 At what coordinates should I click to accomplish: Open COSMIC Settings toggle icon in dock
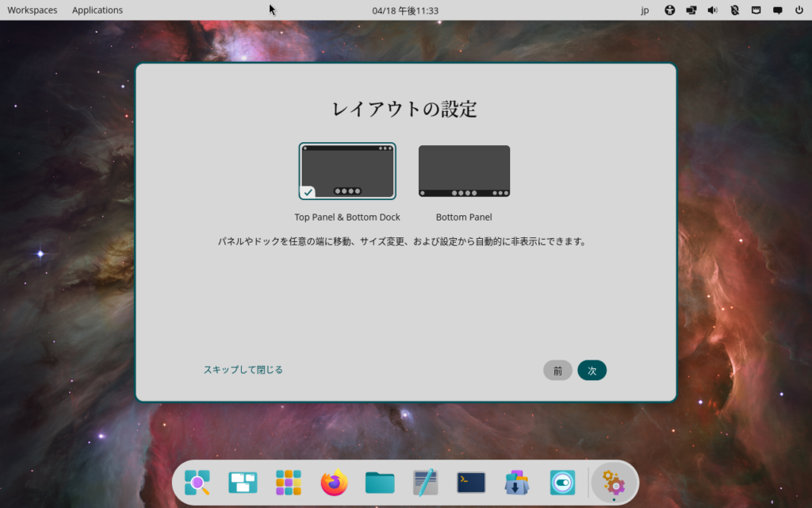coord(562,483)
